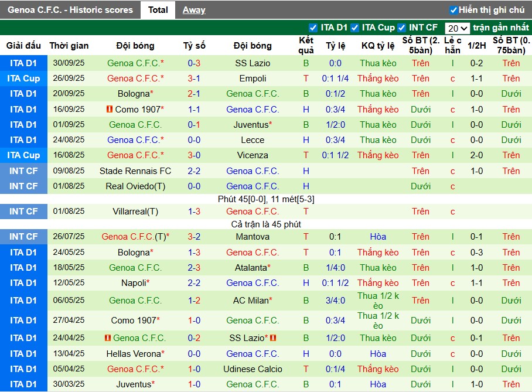The width and height of the screenshot is (532, 392).
Task: Open the 20 recent matches dropdown
Action: click(x=457, y=28)
